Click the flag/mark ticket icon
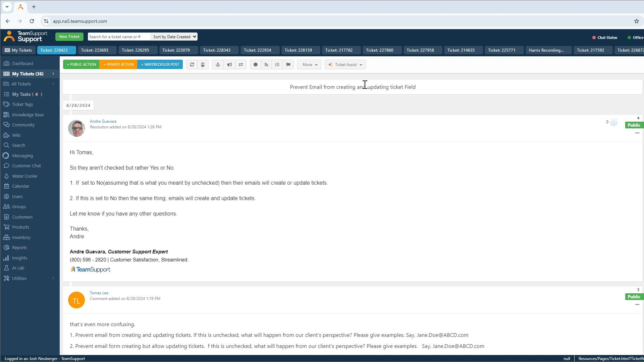Screen dimensions: 644x362 tap(288, 65)
